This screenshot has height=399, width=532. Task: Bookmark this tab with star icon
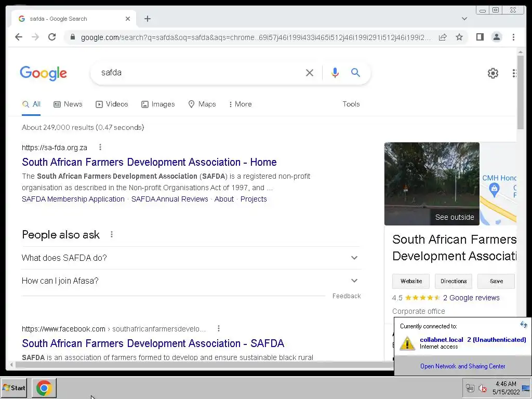(x=459, y=37)
